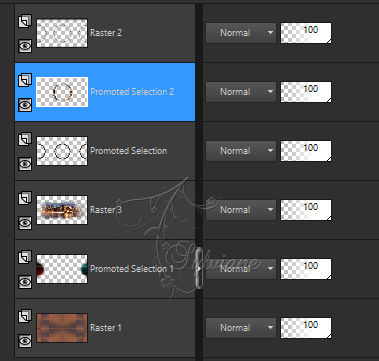This screenshot has width=379, height=361.
Task: Hide the Raster 1 layer
Action: (25, 341)
